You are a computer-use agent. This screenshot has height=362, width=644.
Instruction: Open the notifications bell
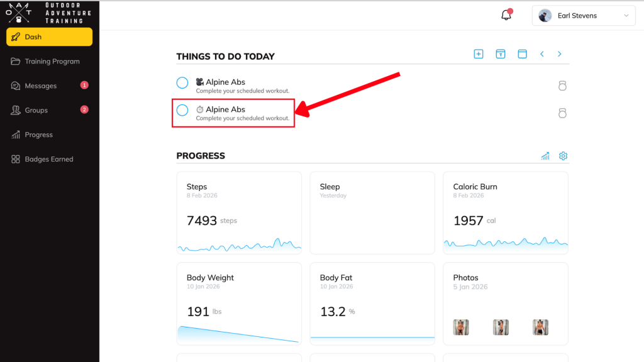[x=506, y=16]
